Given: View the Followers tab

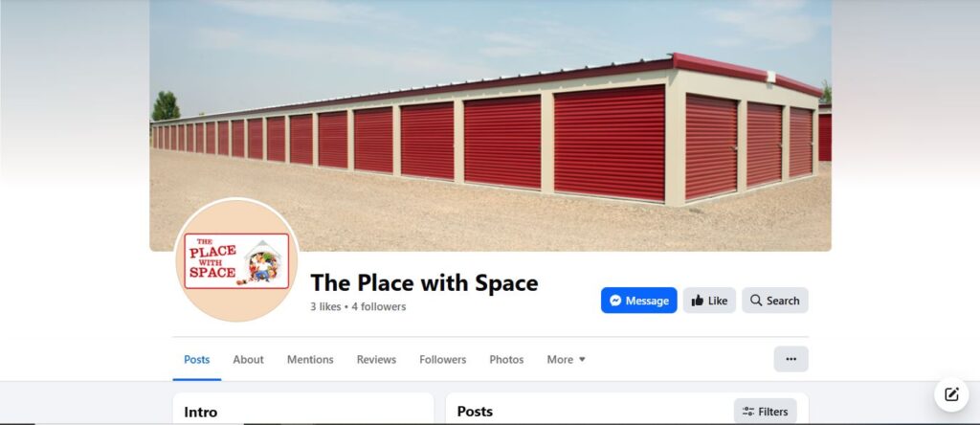Looking at the screenshot, I should click(442, 359).
